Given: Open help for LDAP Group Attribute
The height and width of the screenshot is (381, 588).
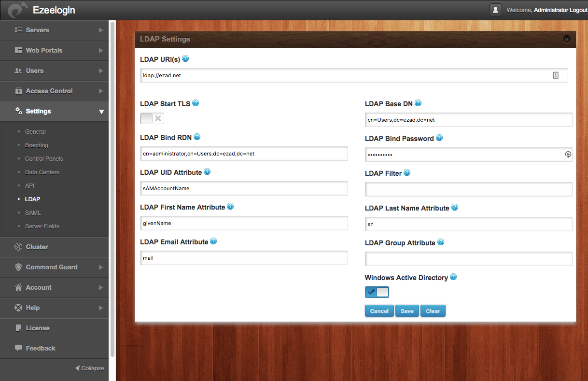Looking at the screenshot, I should pyautogui.click(x=441, y=242).
